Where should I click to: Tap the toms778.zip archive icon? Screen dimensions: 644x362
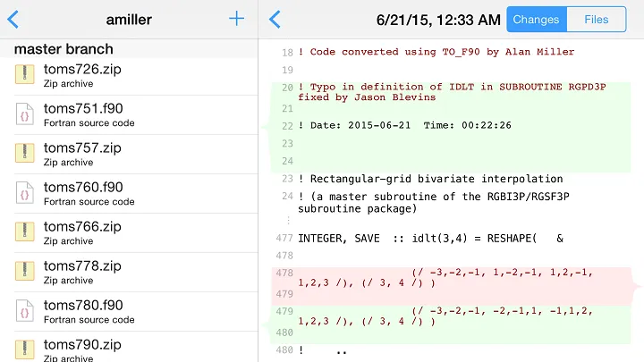point(24,272)
